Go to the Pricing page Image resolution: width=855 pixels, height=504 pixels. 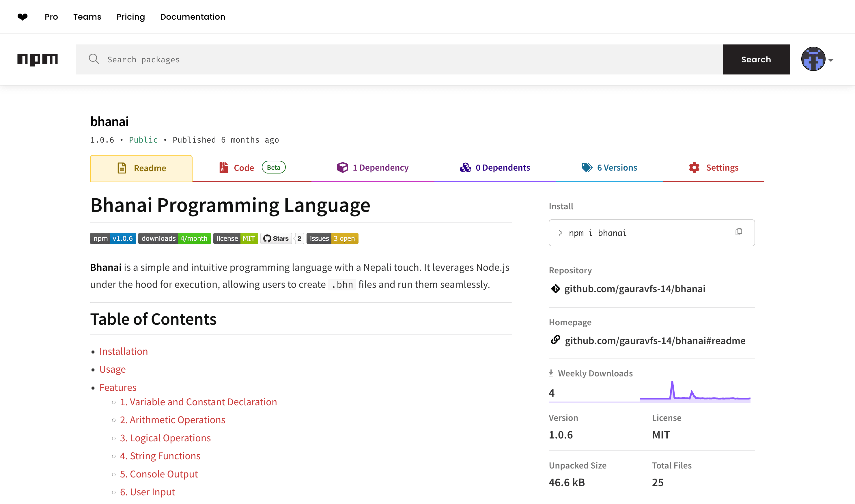131,17
